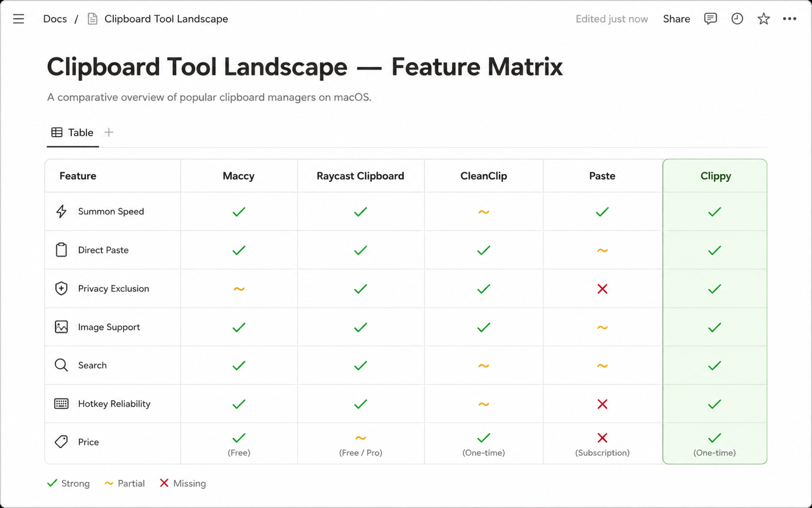The image size is (812, 508).
Task: Click the partial tilde for Raycast Clipboard Price
Action: pos(360,438)
